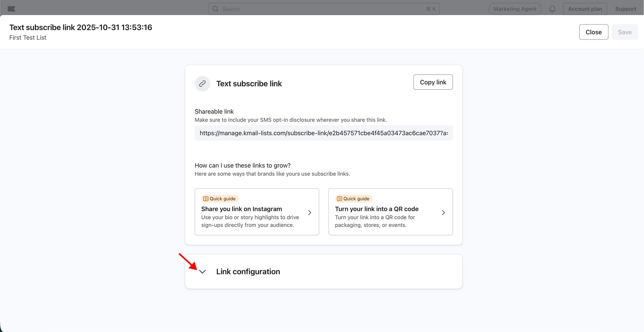Focus the top Search field
The image size is (644, 332).
coord(321,9)
